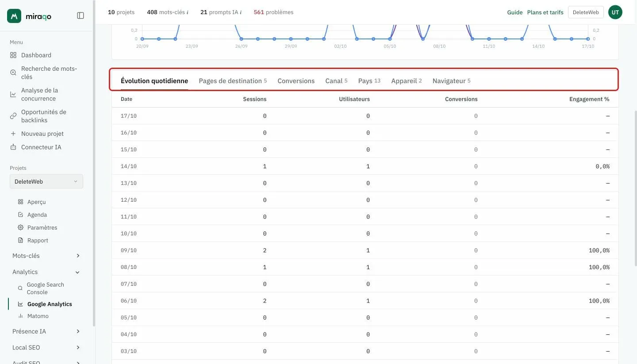Switch to Pages de destination tab
The width and height of the screenshot is (637, 364).
pyautogui.click(x=233, y=81)
